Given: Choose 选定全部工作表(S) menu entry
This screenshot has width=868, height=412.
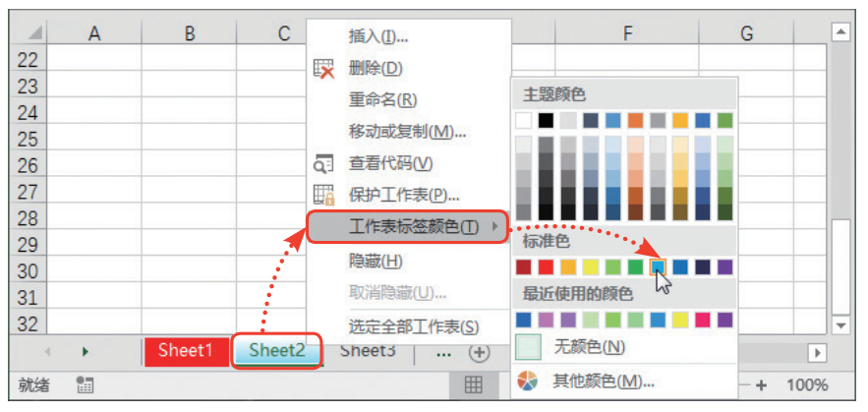Looking at the screenshot, I should [414, 326].
